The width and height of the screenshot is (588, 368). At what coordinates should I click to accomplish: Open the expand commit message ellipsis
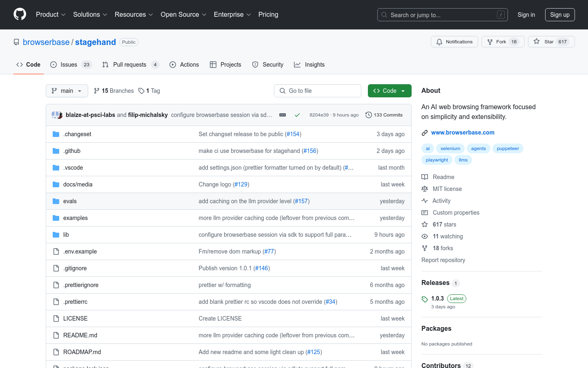[283, 115]
